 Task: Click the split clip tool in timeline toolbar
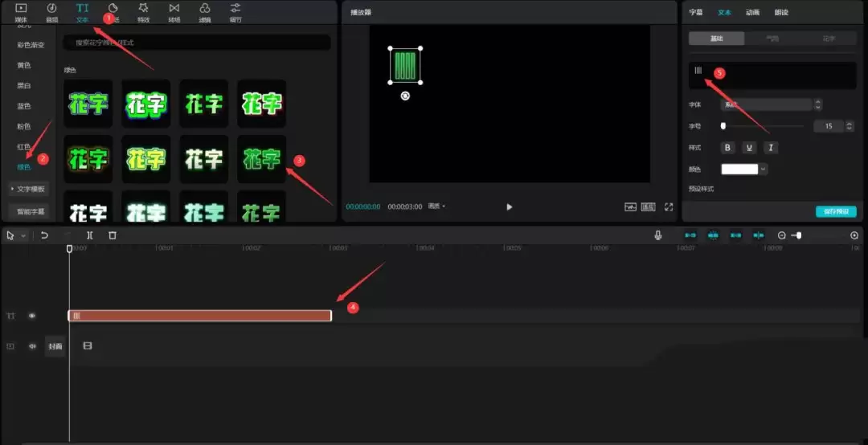click(x=90, y=235)
